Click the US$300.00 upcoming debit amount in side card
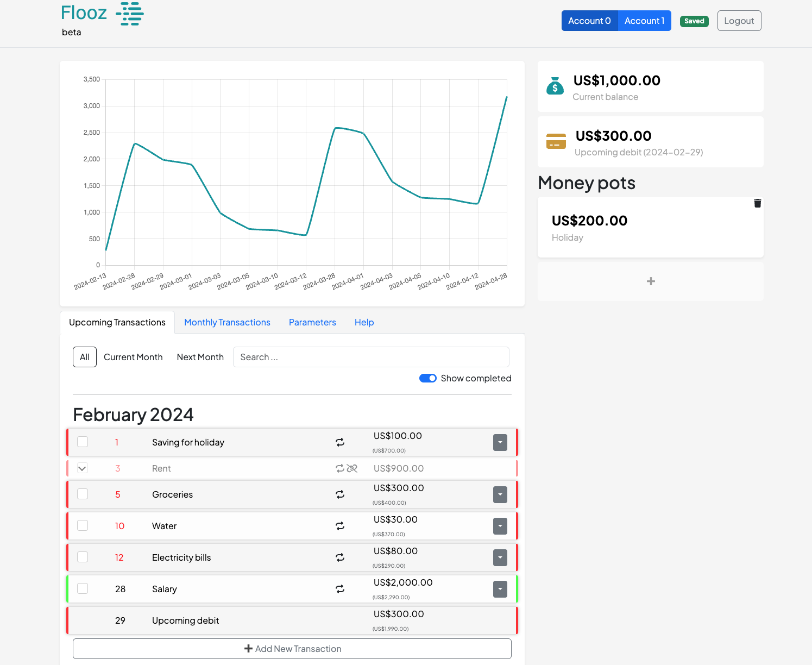This screenshot has width=812, height=665. coord(613,136)
